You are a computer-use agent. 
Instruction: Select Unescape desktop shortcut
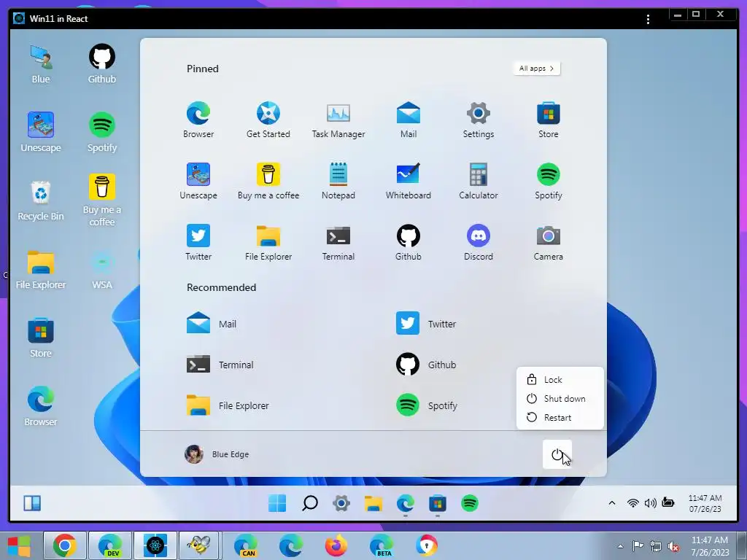[x=41, y=133]
